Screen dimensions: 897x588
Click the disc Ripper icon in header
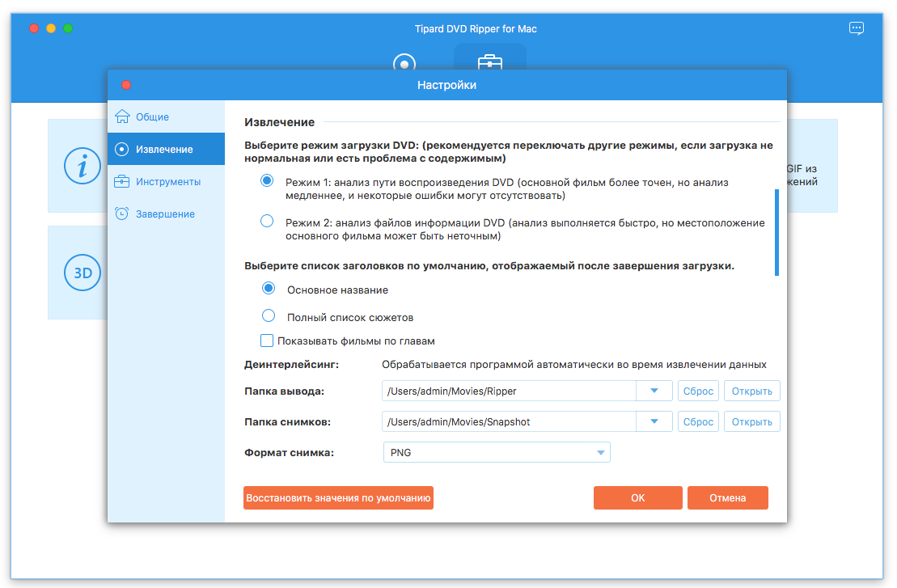point(404,62)
